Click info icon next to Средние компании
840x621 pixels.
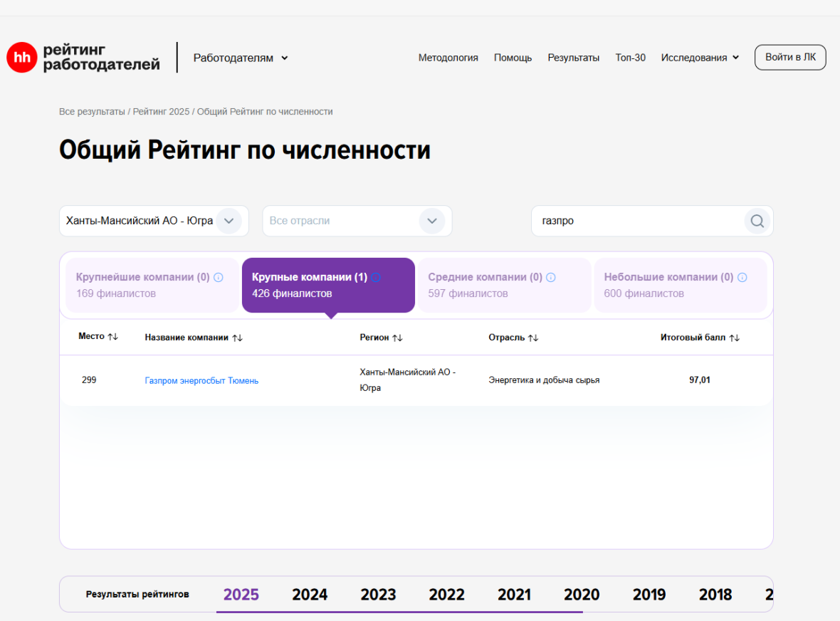click(x=551, y=278)
